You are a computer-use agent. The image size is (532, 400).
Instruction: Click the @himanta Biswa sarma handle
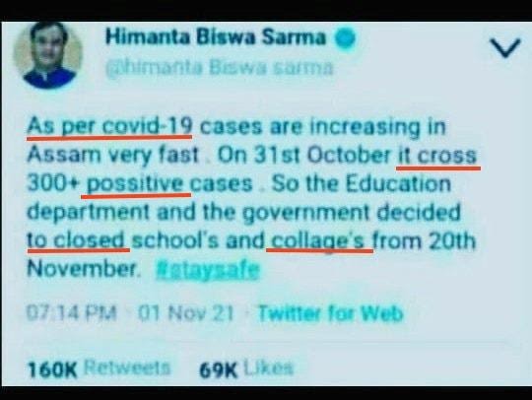point(219,68)
